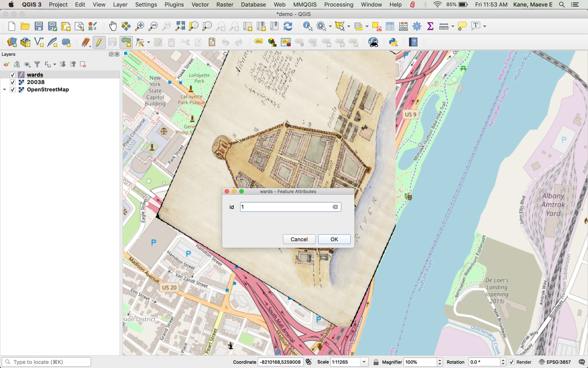Disable the Render checkbox in status bar
The width and height of the screenshot is (588, 368).
[512, 362]
